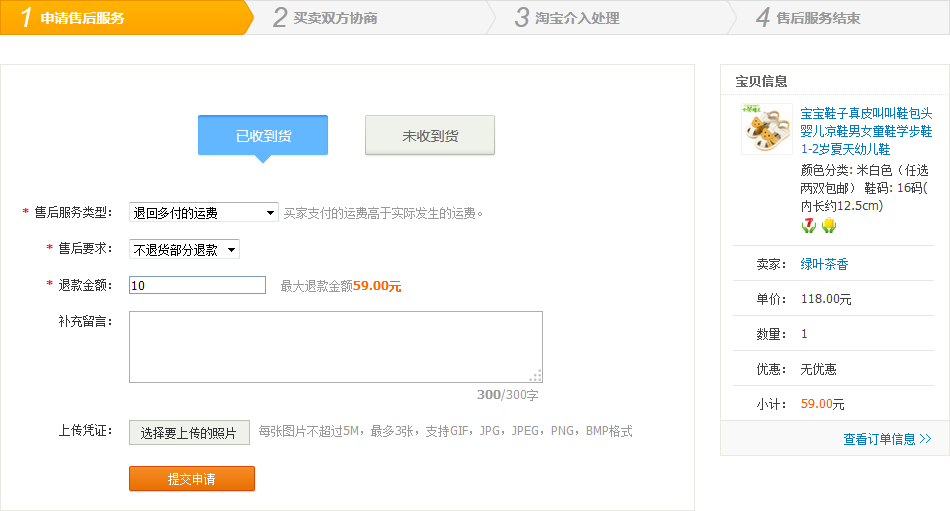Click 选择要上传的照片 button
This screenshot has height=511, width=950.
pos(189,433)
